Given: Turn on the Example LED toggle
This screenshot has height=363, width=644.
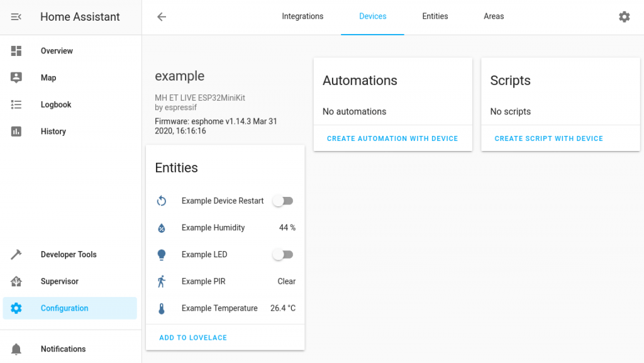Looking at the screenshot, I should point(282,254).
